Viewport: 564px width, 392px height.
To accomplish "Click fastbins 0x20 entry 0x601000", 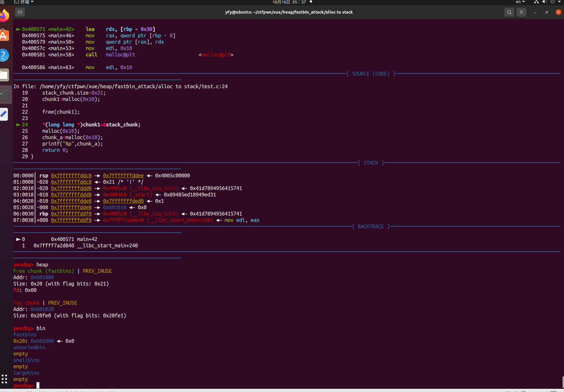I will click(x=42, y=341).
